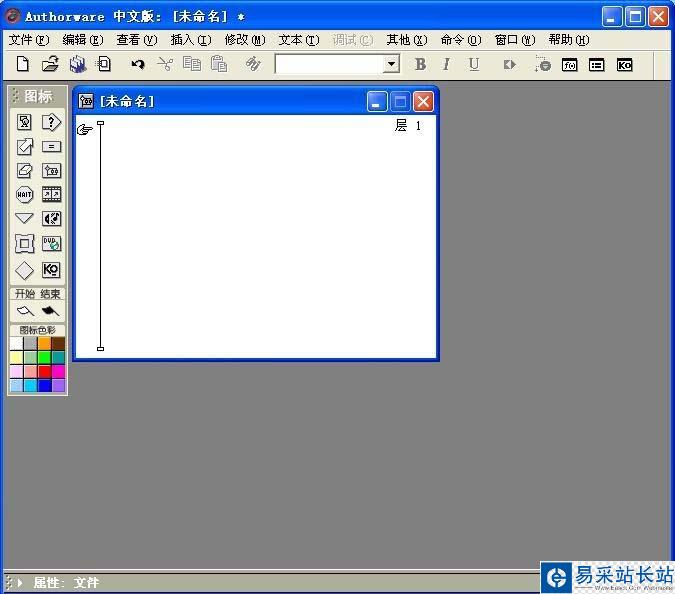
Task: Open the 文本(T) menu
Action: (299, 40)
